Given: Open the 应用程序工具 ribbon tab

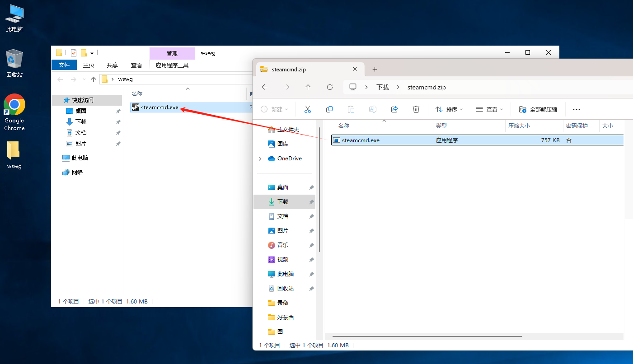Looking at the screenshot, I should 172,65.
